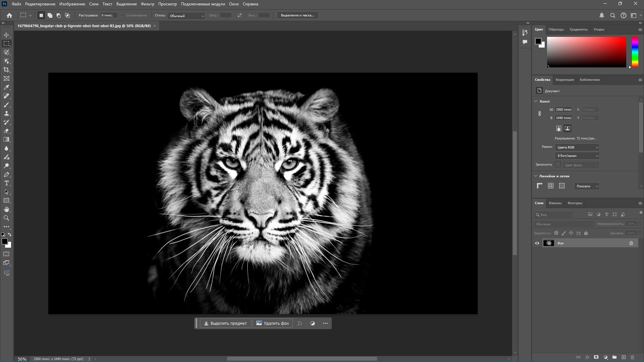Image resolution: width=644 pixels, height=362 pixels.
Task: Toggle the width-height link constraint
Action: [540, 114]
